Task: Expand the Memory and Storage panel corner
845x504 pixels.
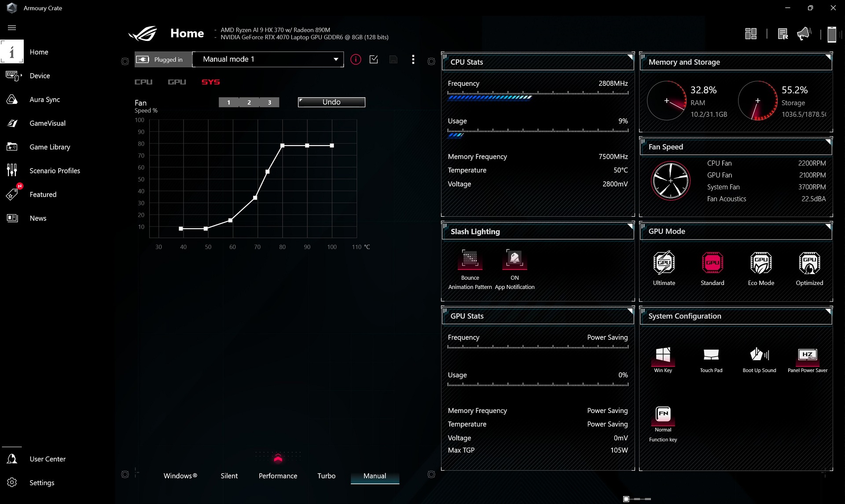Action: click(x=828, y=57)
